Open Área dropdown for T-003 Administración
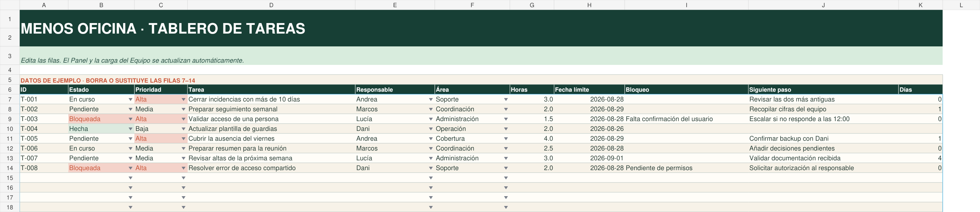980x212 pixels. pyautogui.click(x=506, y=119)
